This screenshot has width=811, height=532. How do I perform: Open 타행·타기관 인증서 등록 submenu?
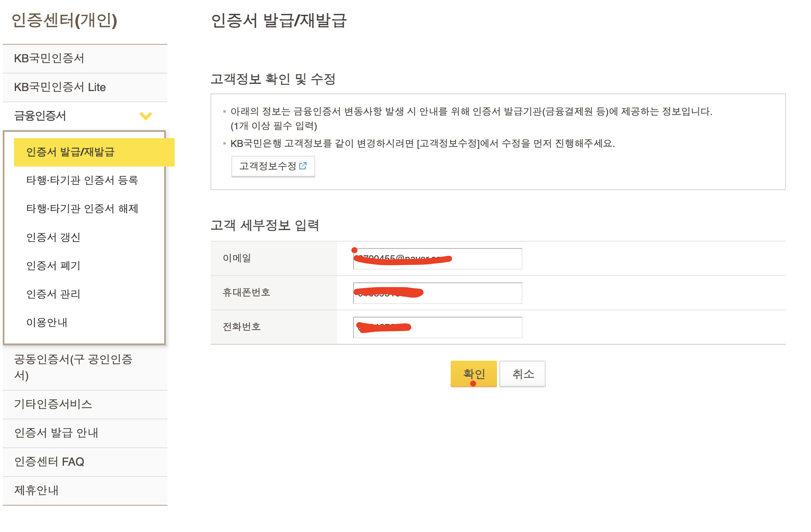tap(82, 180)
